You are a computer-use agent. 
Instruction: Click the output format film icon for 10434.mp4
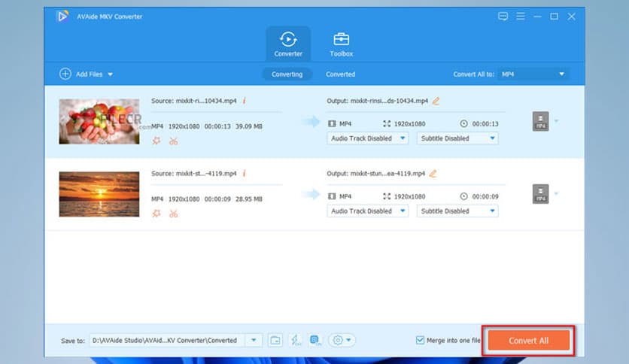(332, 123)
